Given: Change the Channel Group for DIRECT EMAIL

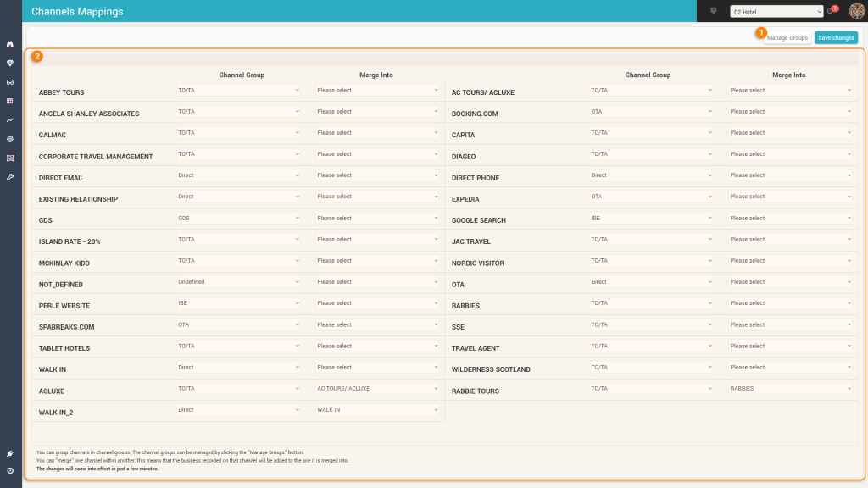Looking at the screenshot, I should 238,175.
